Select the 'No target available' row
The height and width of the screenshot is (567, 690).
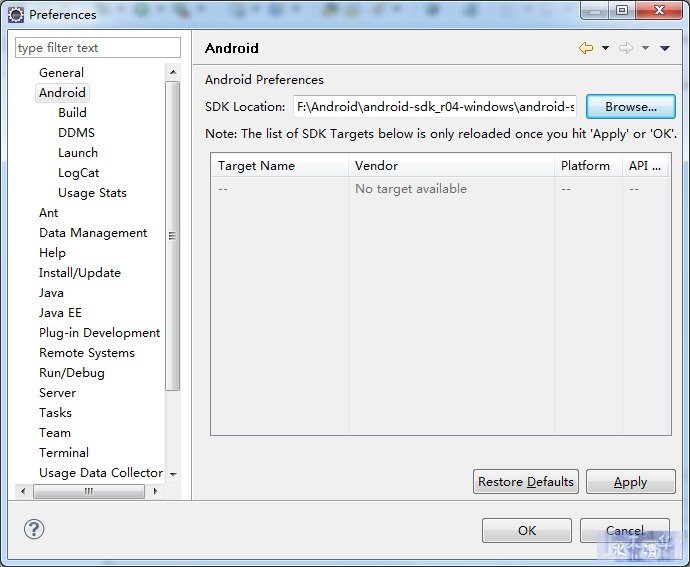click(440, 189)
